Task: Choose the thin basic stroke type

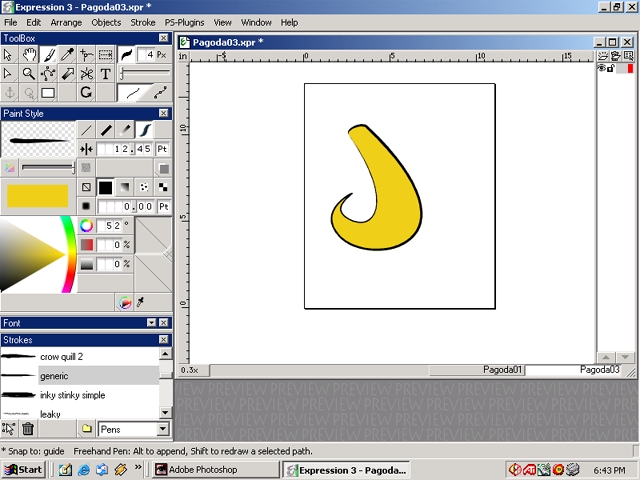Action: coord(86,130)
